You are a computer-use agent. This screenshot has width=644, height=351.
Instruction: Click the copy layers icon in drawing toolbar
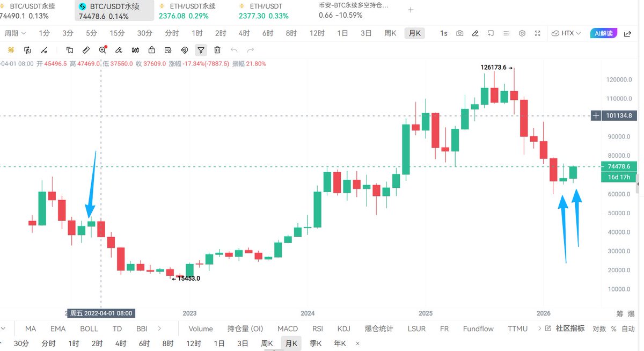(x=70, y=50)
